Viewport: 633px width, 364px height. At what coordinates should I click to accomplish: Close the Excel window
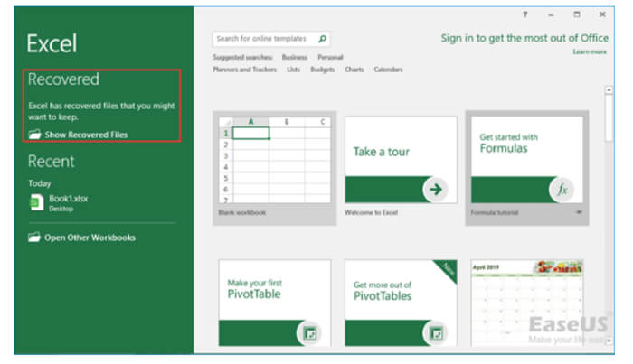click(602, 14)
